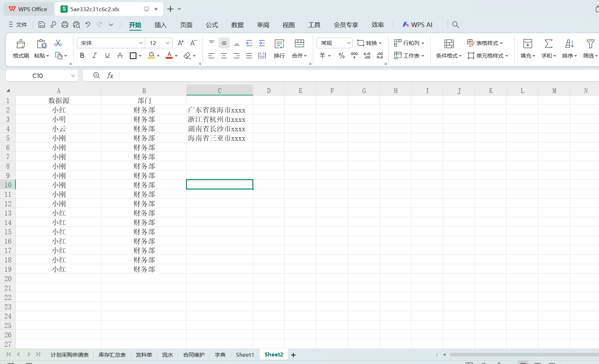The image size is (599, 364).
Task: Cut selection with the scissors icon
Action: click(58, 43)
